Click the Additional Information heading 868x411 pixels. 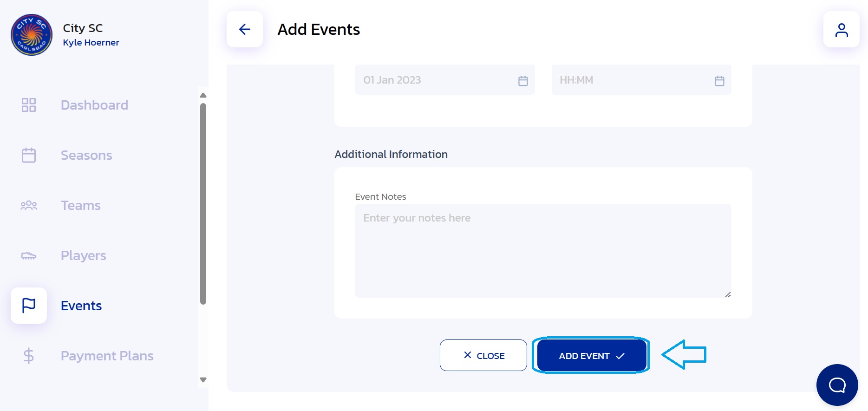pos(391,154)
